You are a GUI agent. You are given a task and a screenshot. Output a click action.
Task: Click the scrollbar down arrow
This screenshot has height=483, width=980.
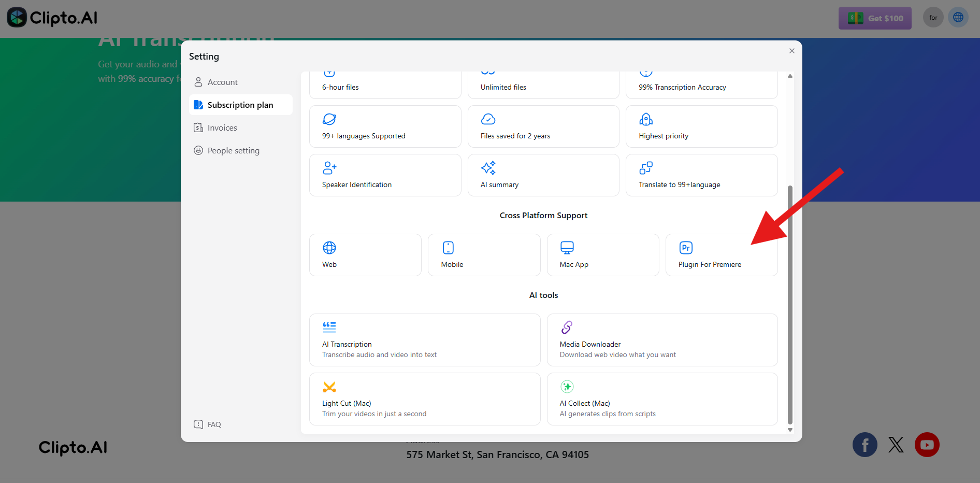coord(790,430)
